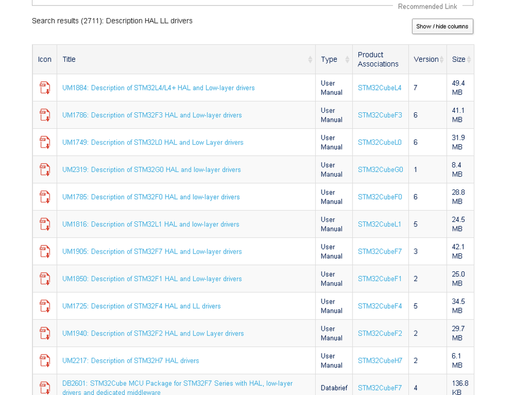Screen dimensions: 532x395
Task: Follow the STM32CubeL1 product link
Action: coord(379,224)
